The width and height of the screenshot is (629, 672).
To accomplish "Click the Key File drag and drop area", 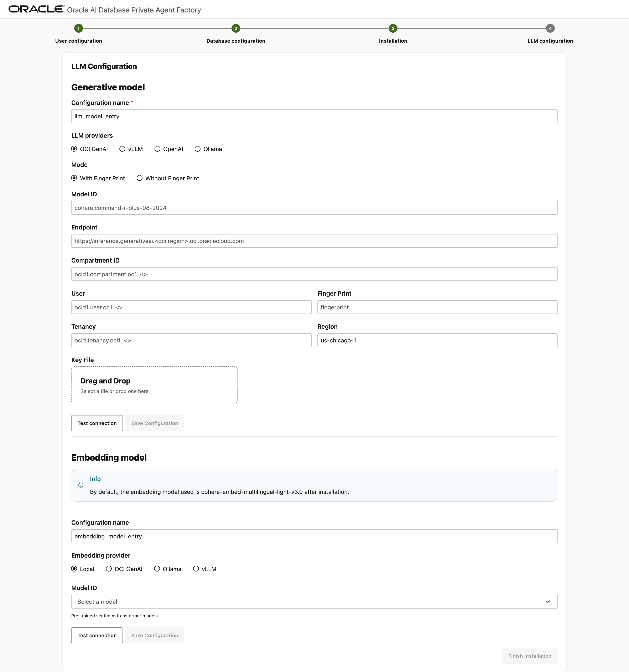I will (x=154, y=385).
